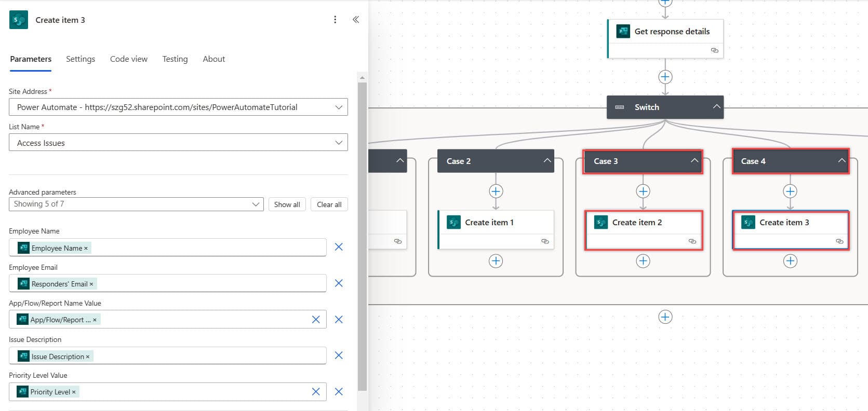Delete the App/Flow/Report dynamic token
Image resolution: width=868 pixels, height=411 pixels.
pyautogui.click(x=95, y=320)
